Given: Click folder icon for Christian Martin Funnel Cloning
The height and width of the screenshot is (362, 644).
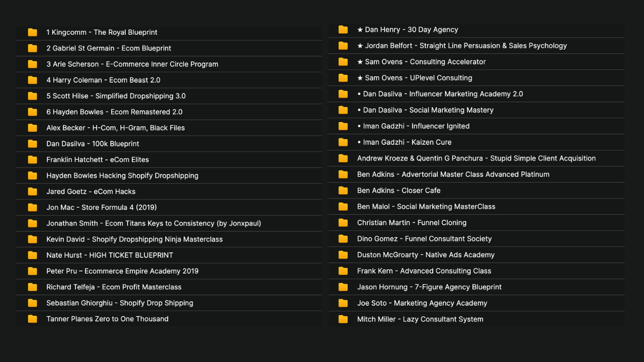Looking at the screenshot, I should click(x=343, y=223).
